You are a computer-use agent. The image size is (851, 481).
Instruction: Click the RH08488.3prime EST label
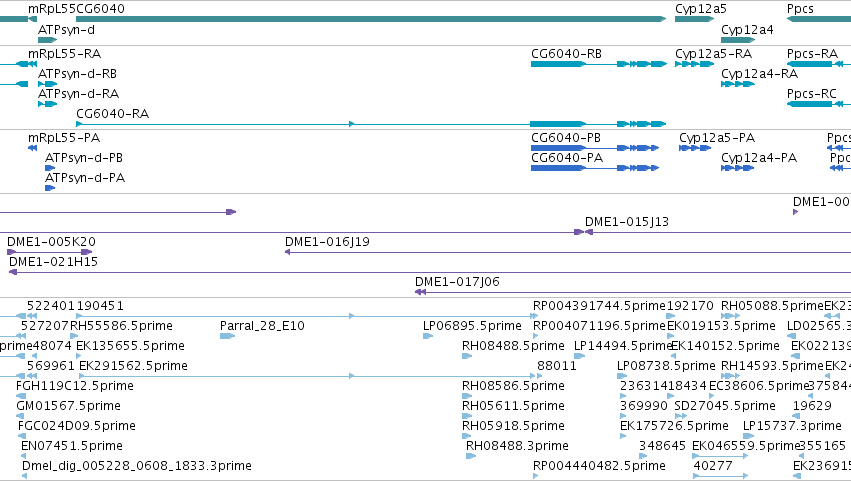(x=517, y=447)
